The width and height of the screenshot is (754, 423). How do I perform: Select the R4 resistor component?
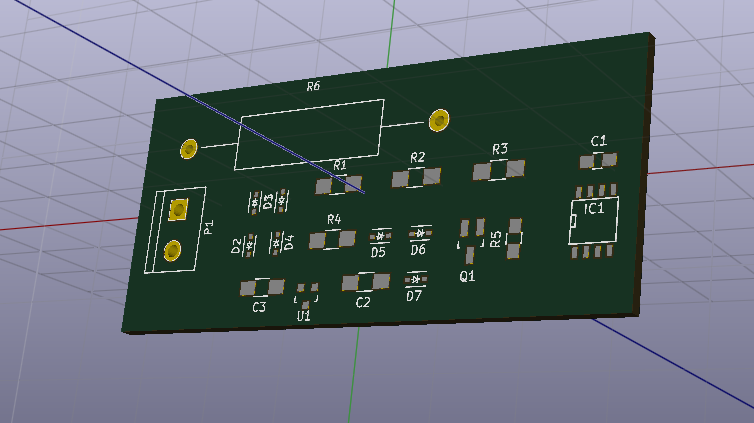(x=332, y=239)
